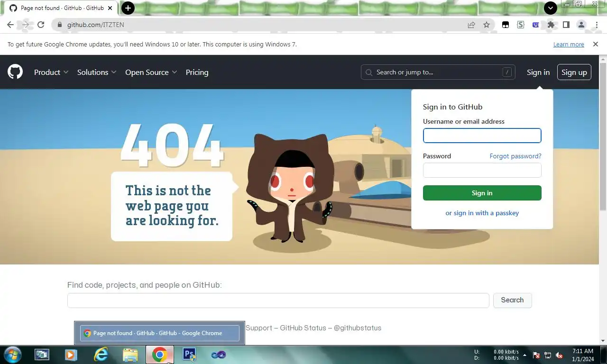Select the Page not found GitHub tab
The image size is (607, 364).
click(62, 8)
